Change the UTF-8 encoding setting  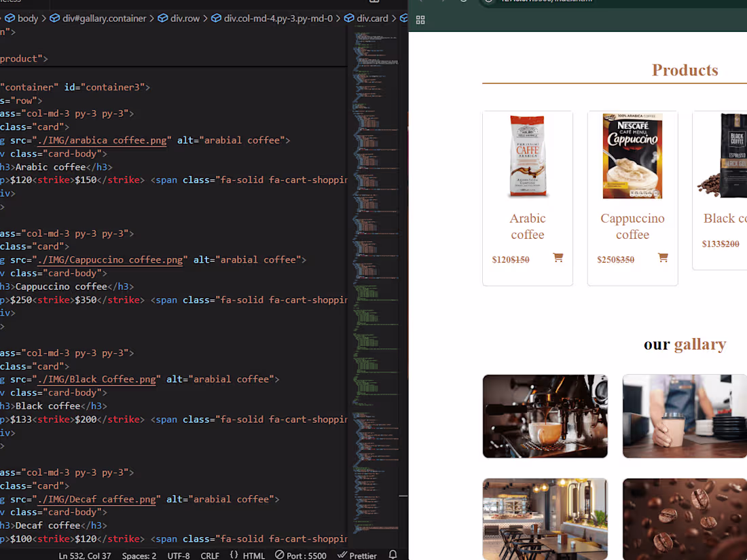pos(178,555)
